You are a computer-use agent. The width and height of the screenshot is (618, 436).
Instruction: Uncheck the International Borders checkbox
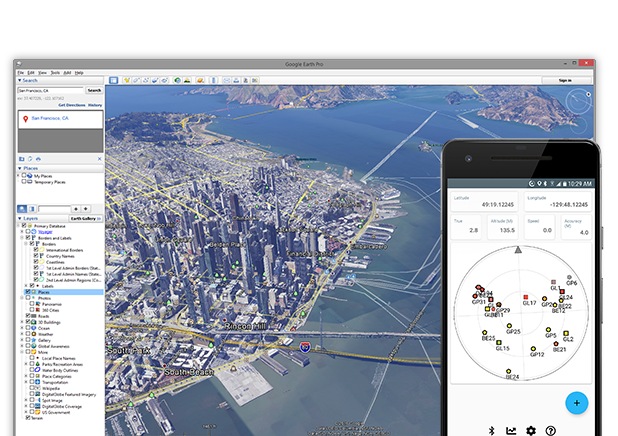36,250
